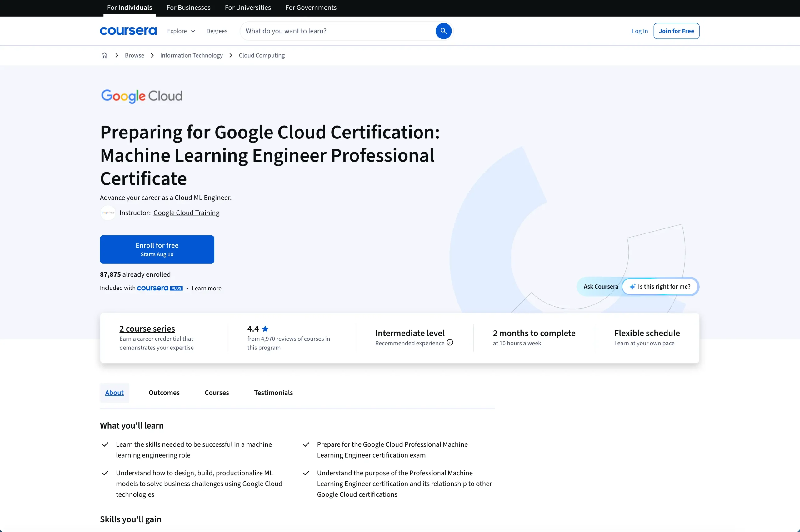The height and width of the screenshot is (532, 800).
Task: Click the Flexible schedule text
Action: point(647,333)
